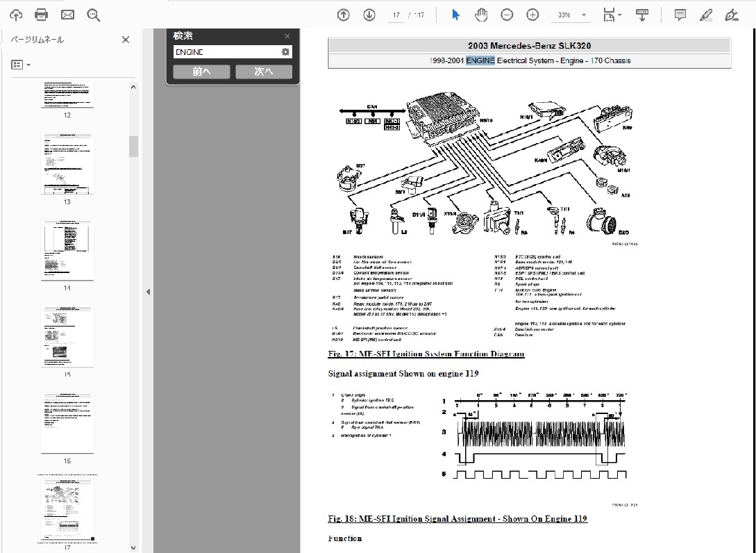The image size is (756, 553).
Task: Click the highlighted ENGINE word in header
Action: [480, 60]
